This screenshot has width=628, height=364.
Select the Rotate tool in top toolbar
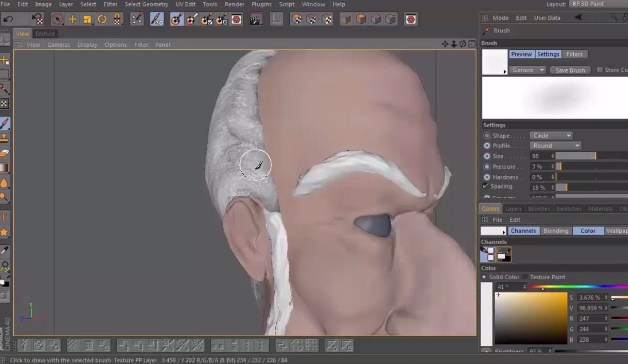click(x=102, y=19)
